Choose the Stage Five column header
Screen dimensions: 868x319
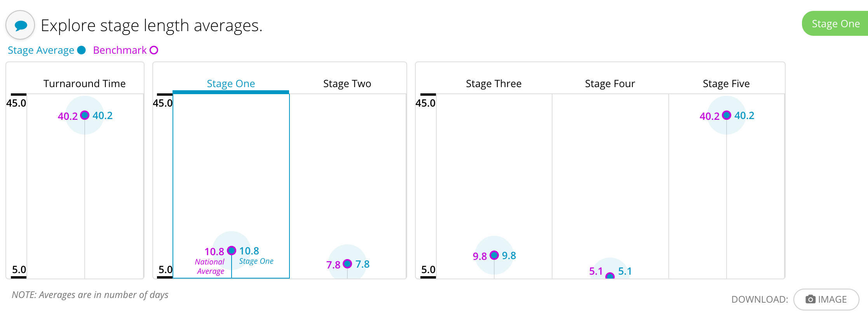pyautogui.click(x=726, y=84)
